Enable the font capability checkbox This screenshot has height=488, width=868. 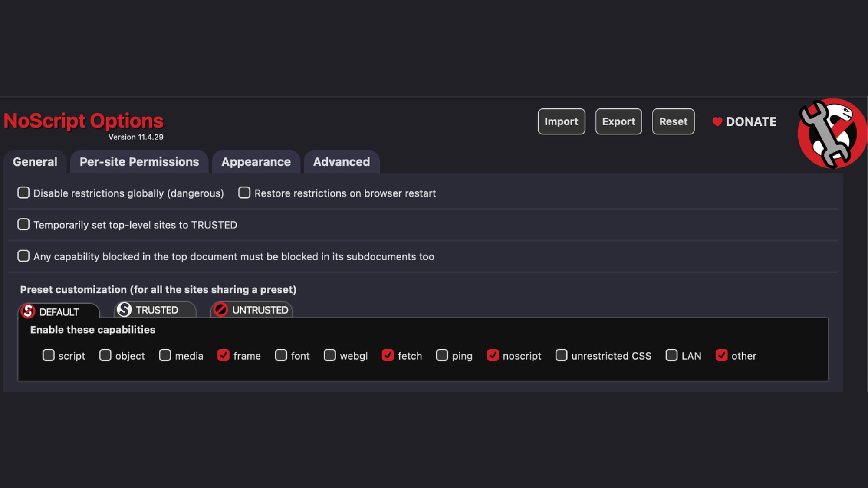[281, 355]
